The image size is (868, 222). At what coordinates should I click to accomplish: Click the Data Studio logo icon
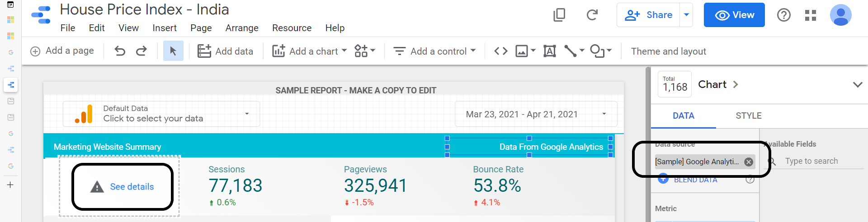tap(41, 15)
